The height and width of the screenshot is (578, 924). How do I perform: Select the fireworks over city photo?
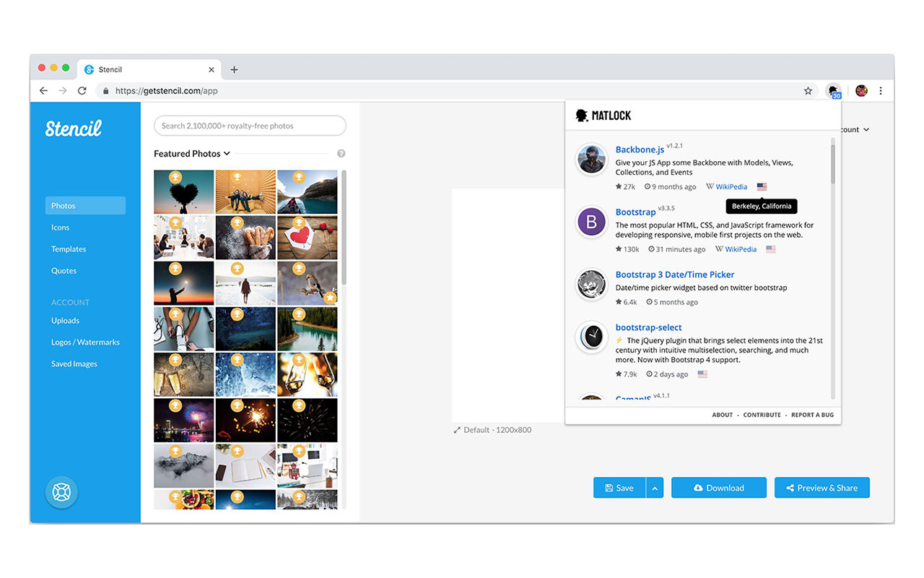point(183,420)
